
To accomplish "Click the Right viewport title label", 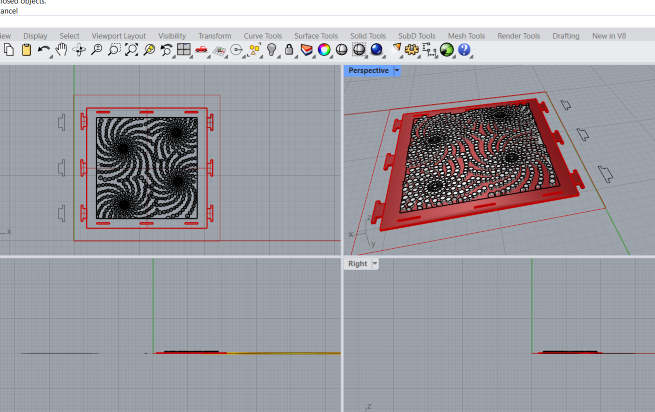I will 356,264.
